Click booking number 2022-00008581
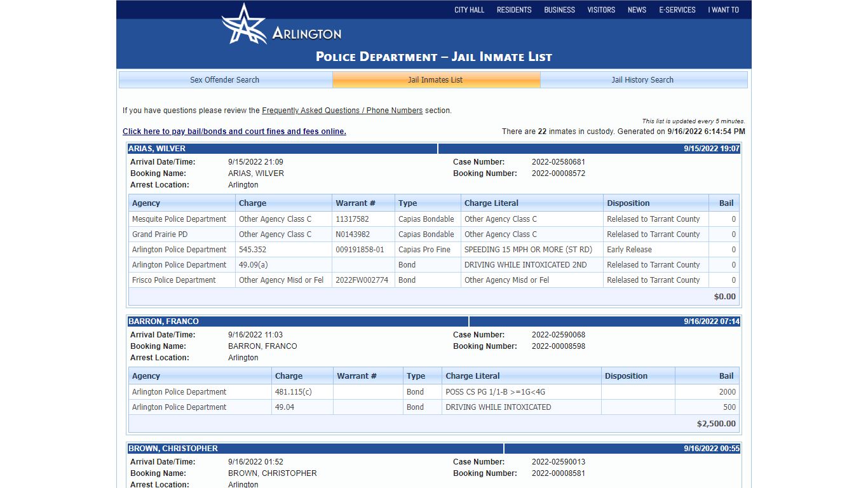The width and height of the screenshot is (868, 488). (559, 473)
